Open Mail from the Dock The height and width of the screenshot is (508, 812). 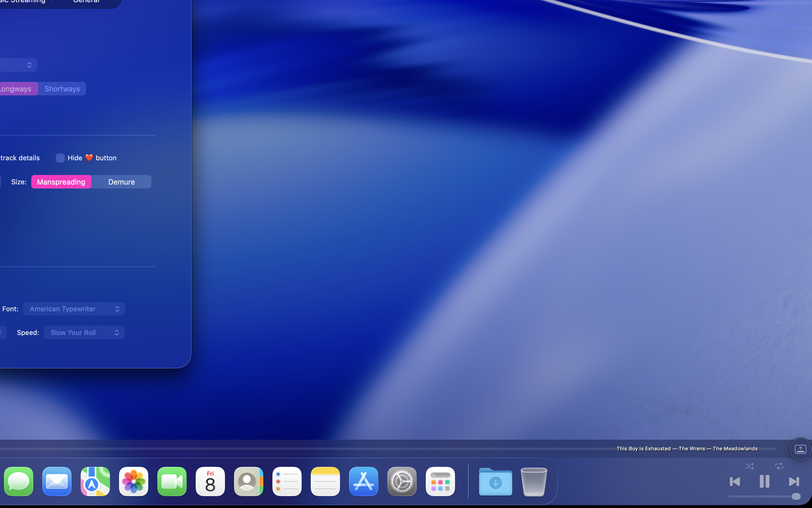pyautogui.click(x=57, y=481)
